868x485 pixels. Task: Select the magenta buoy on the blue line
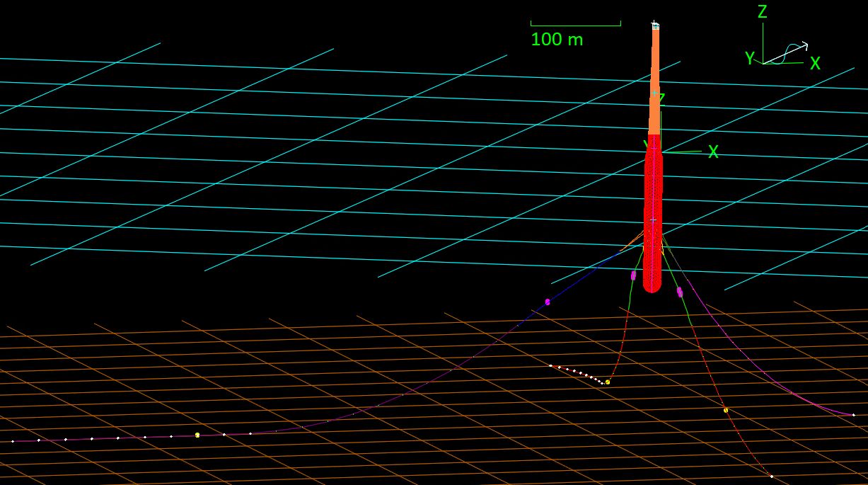coord(548,302)
